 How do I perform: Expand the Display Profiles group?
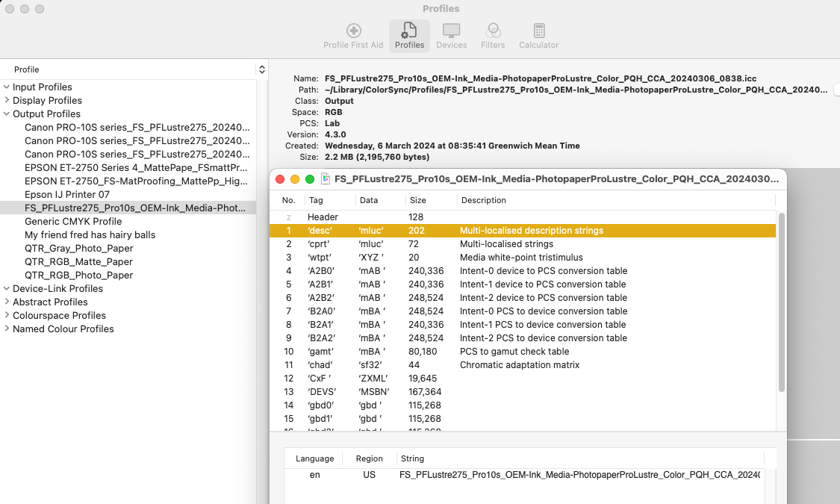(x=7, y=100)
